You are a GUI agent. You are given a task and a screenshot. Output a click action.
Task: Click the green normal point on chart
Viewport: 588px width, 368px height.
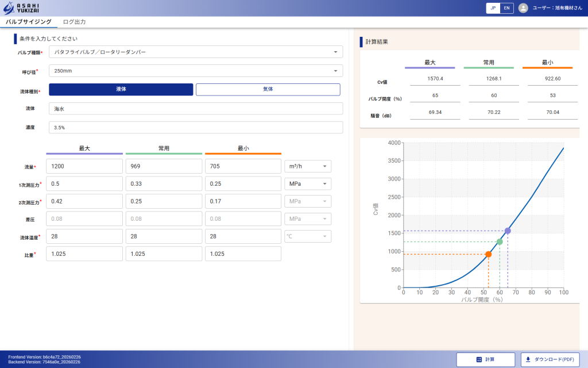coord(500,241)
